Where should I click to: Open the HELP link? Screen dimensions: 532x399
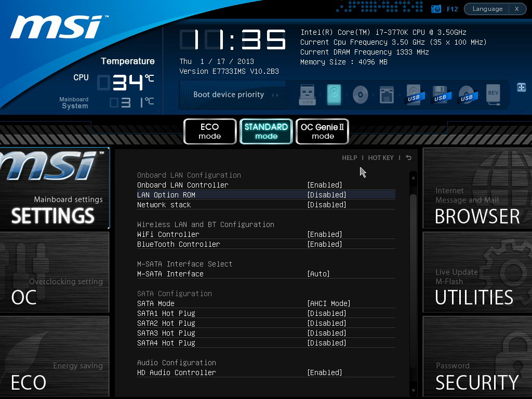pos(350,158)
